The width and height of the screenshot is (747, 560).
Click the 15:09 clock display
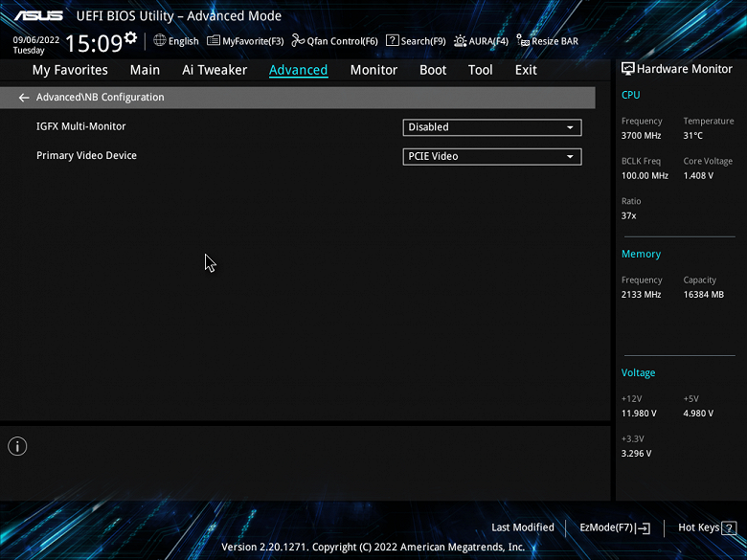pos(94,43)
